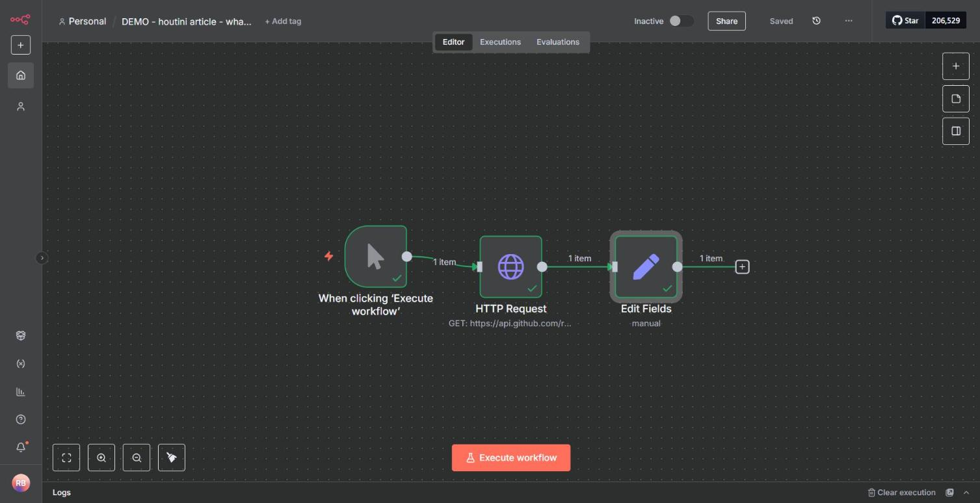Expand the Logs panel chevron
This screenshot has height=503, width=980.
[x=966, y=493]
